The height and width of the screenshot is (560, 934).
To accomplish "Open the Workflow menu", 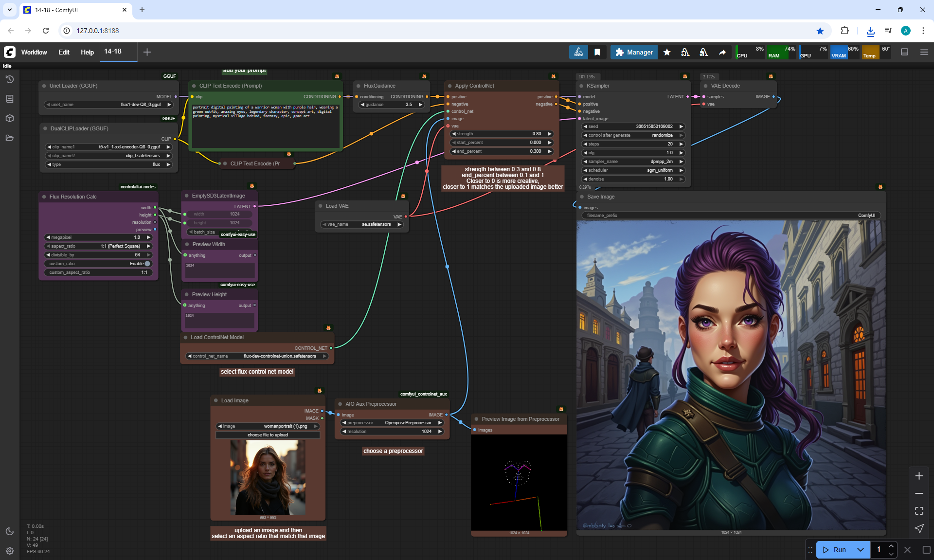I will click(x=34, y=52).
